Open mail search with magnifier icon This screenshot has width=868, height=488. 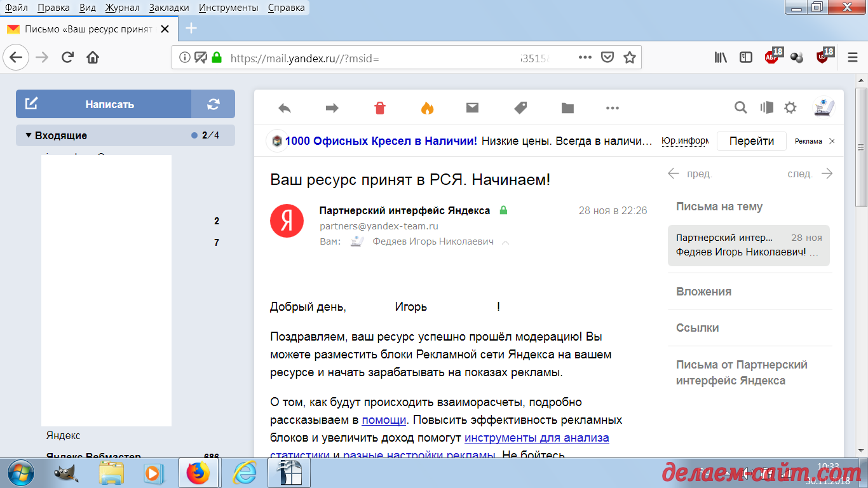[740, 107]
